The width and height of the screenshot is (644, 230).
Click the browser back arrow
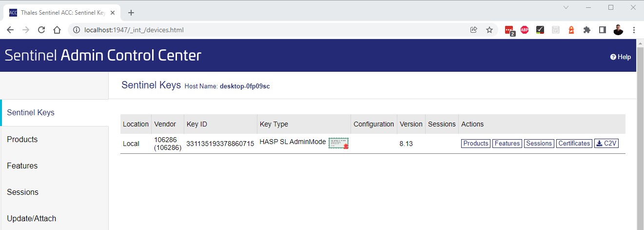10,30
